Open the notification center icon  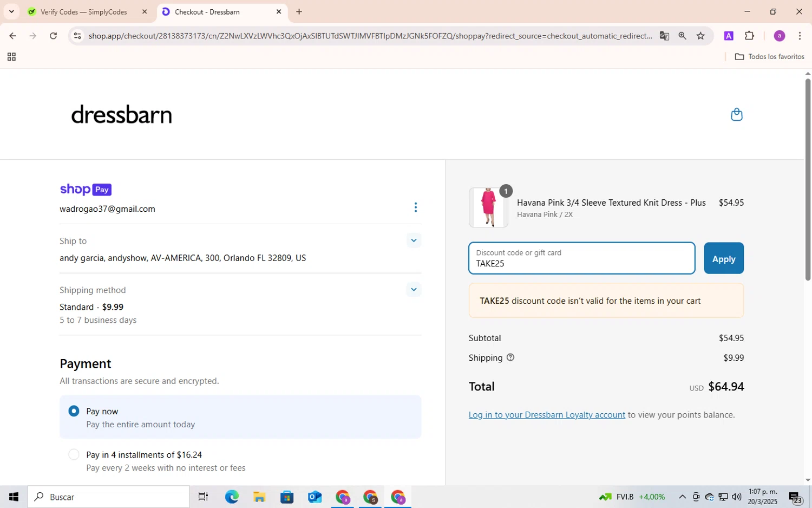795,497
